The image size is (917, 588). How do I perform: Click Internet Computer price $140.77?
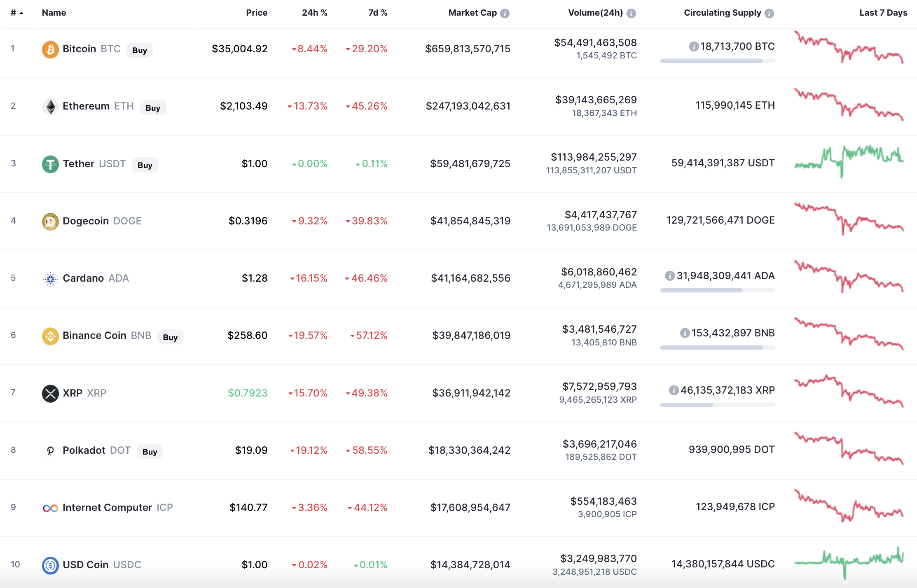tap(248, 508)
